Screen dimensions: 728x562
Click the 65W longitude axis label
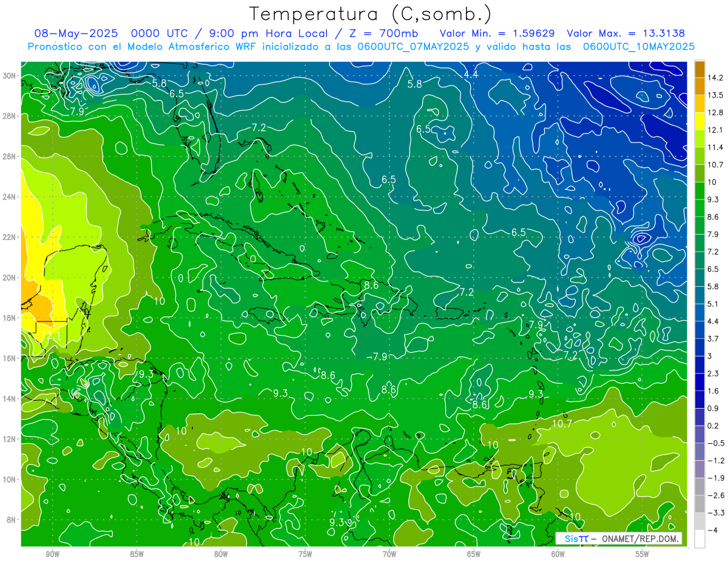click(x=474, y=554)
